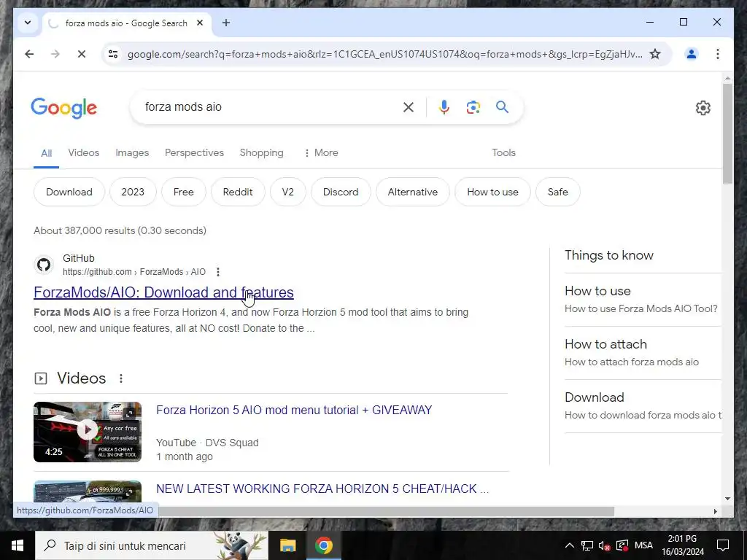Search by image with the lens icon

473,107
